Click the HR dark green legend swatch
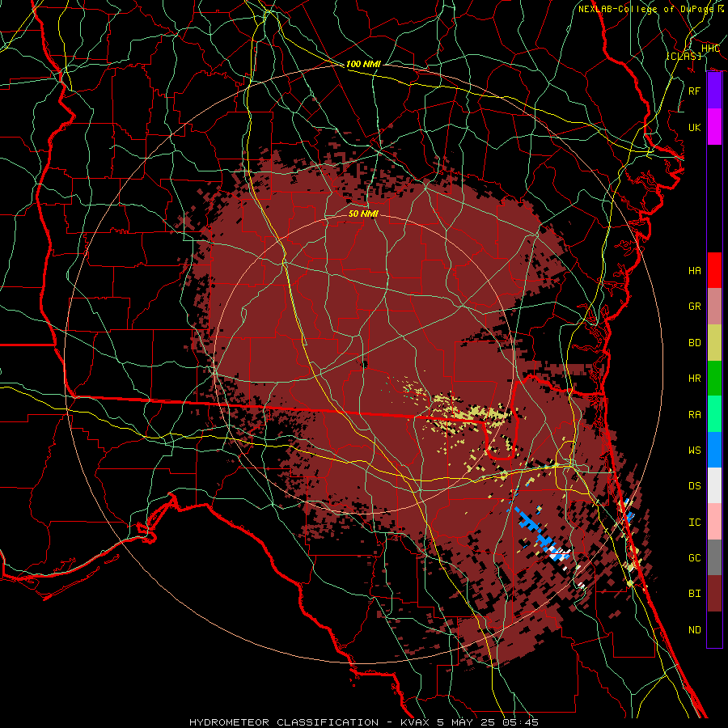Image resolution: width=728 pixels, height=728 pixels. (714, 379)
